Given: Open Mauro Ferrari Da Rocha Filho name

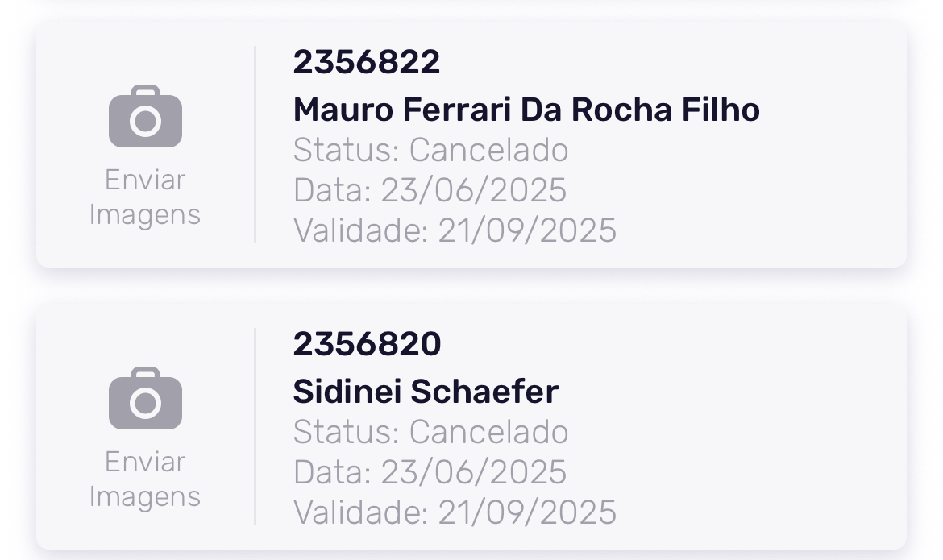Looking at the screenshot, I should pyautogui.click(x=526, y=110).
